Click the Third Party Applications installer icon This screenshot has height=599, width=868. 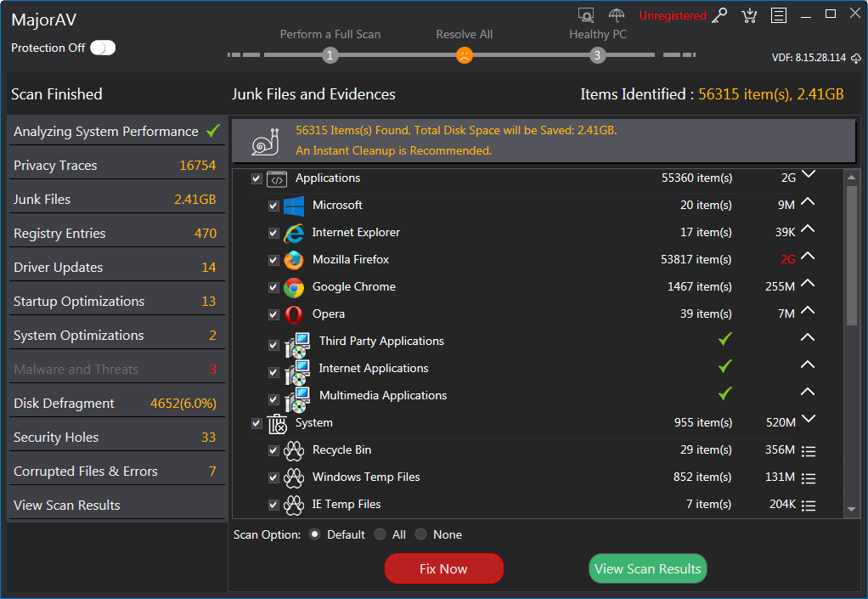pyautogui.click(x=298, y=346)
